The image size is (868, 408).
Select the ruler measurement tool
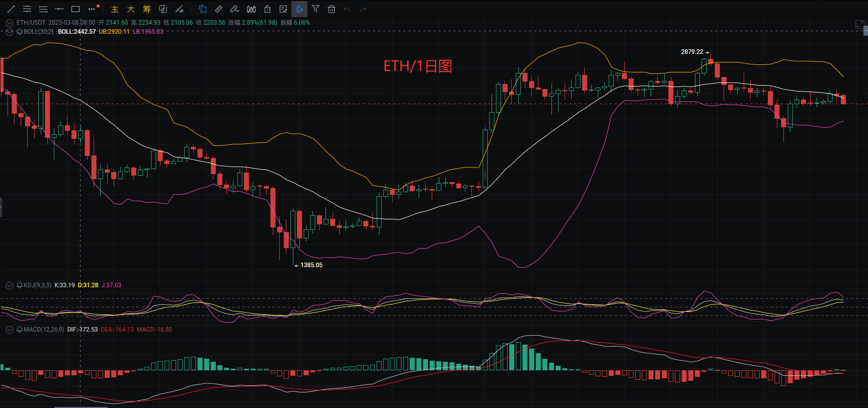click(219, 9)
